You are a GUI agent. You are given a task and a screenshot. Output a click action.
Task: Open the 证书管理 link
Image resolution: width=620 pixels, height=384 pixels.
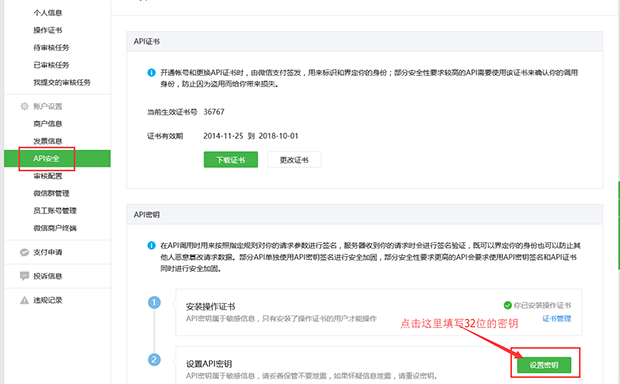tap(557, 318)
